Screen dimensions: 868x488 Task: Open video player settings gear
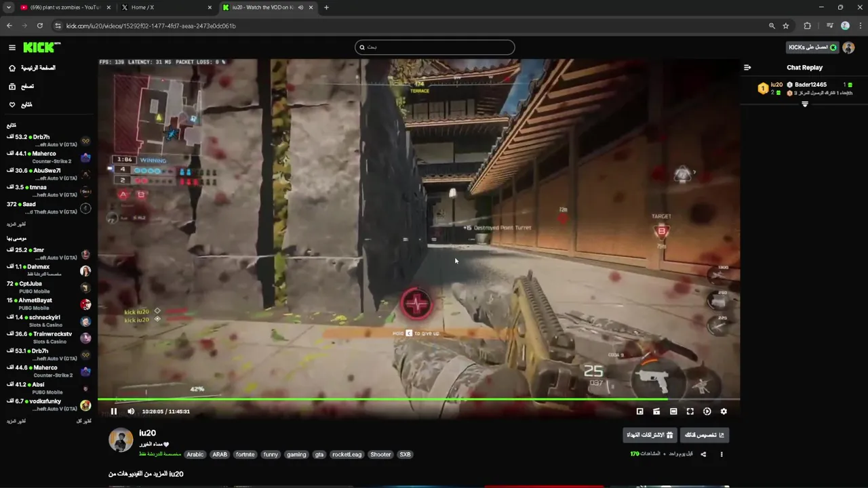[724, 411]
